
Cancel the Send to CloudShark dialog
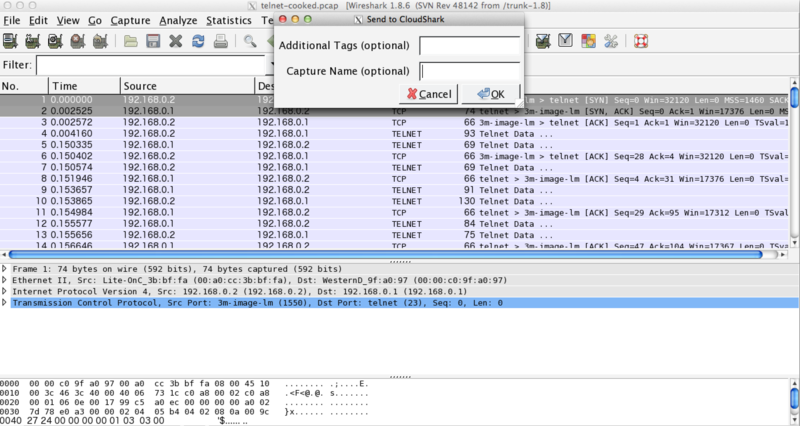(428, 94)
